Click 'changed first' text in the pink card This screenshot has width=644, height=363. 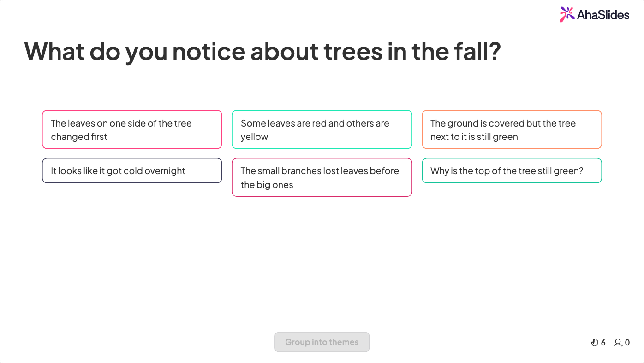(x=79, y=137)
